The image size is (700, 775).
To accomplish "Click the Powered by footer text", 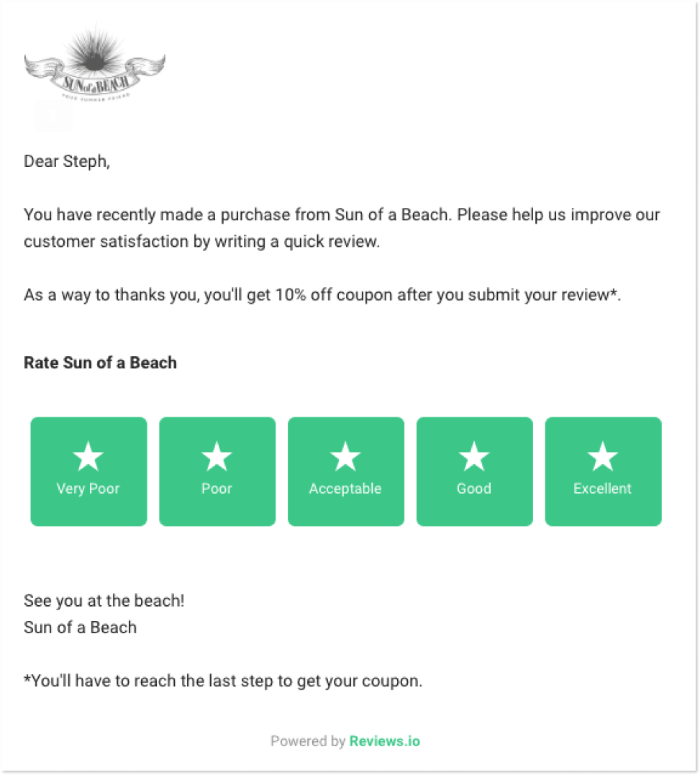I will (308, 741).
